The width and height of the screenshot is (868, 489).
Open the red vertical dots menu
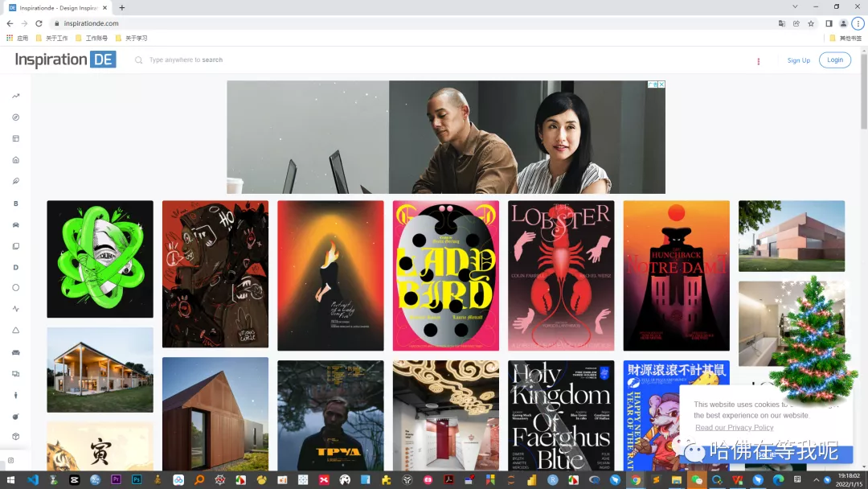(759, 61)
